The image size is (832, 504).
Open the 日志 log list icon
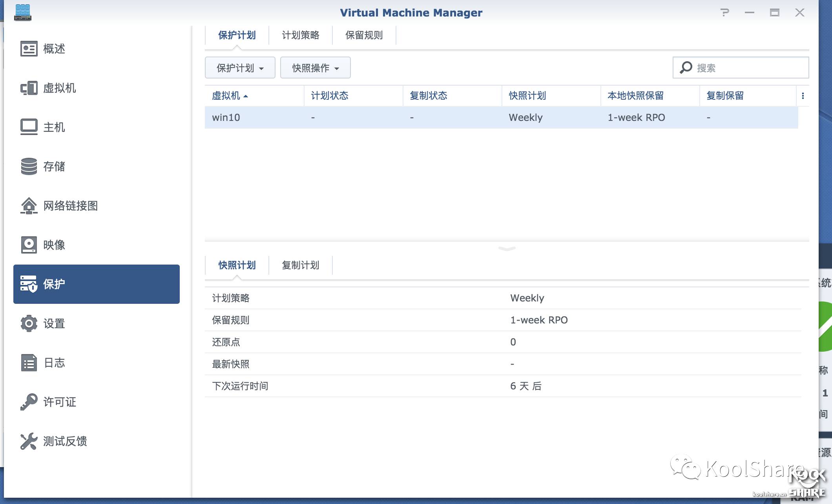[29, 363]
